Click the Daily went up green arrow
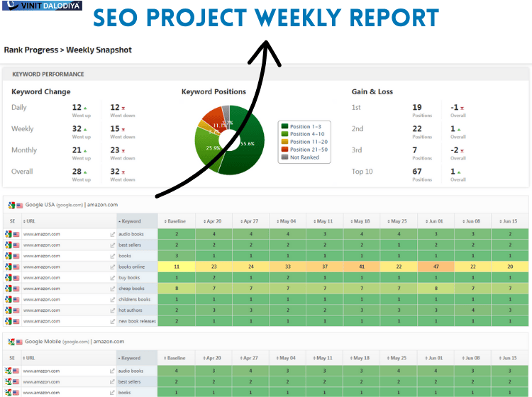532x397 pixels. click(85, 108)
